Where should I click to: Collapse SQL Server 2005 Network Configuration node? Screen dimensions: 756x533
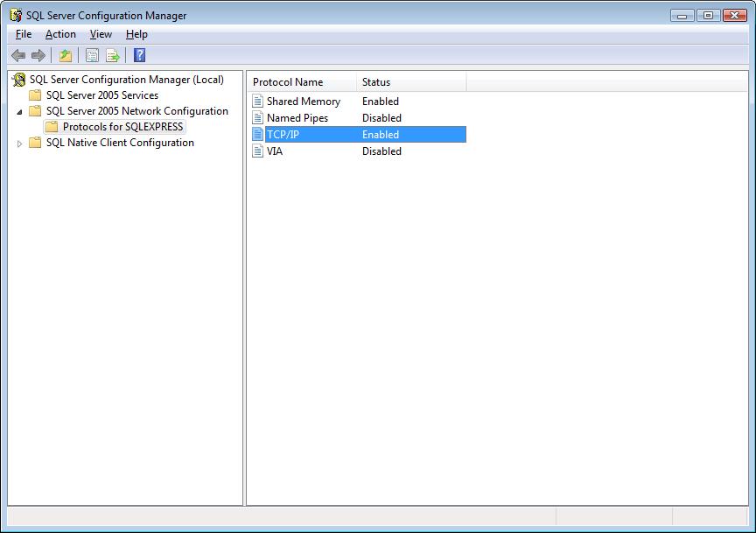(x=20, y=112)
